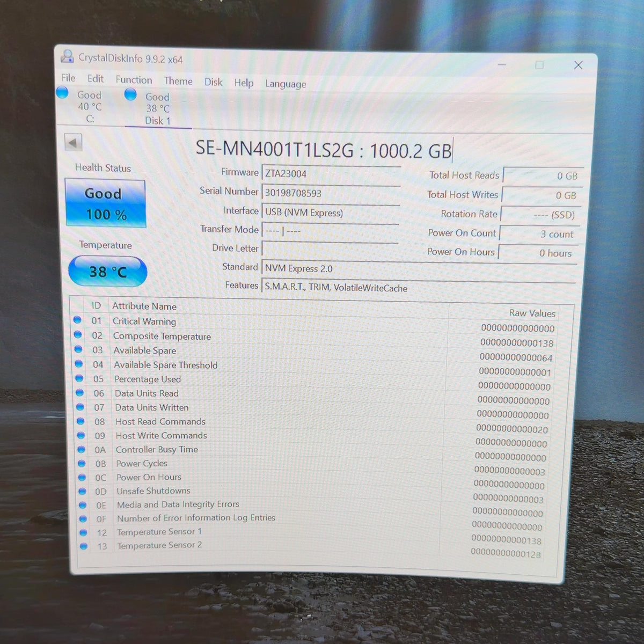The height and width of the screenshot is (644, 644).
Task: Click the disk title SE-MN4001T1LS2G : 1000.2 GB
Action: tap(324, 149)
